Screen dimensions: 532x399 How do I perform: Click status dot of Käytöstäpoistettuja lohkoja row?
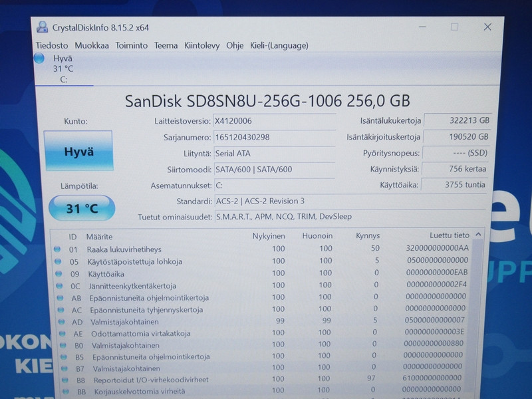(58, 261)
